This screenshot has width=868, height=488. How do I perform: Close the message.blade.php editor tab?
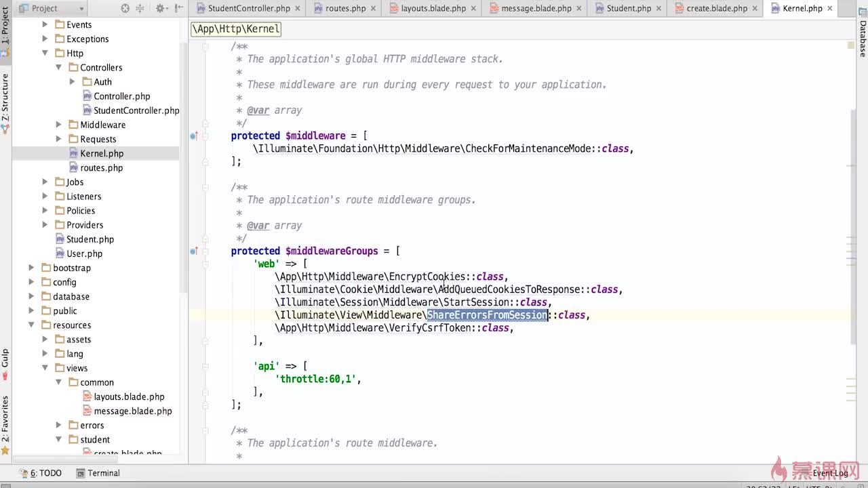point(580,9)
